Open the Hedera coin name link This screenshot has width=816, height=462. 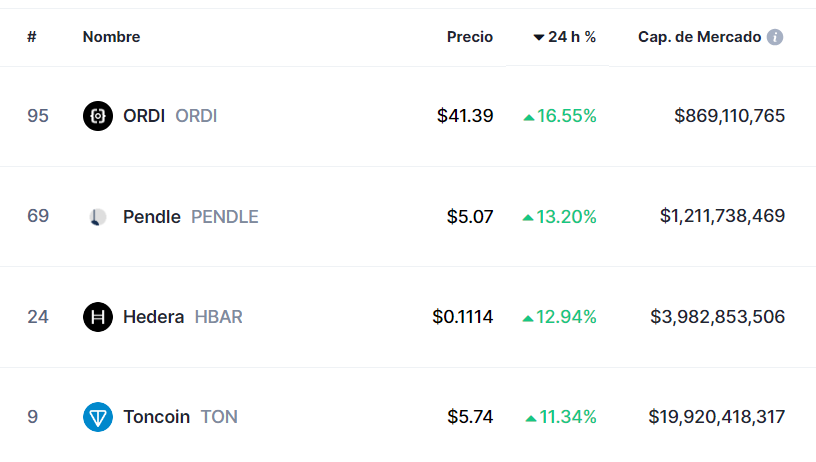[153, 317]
